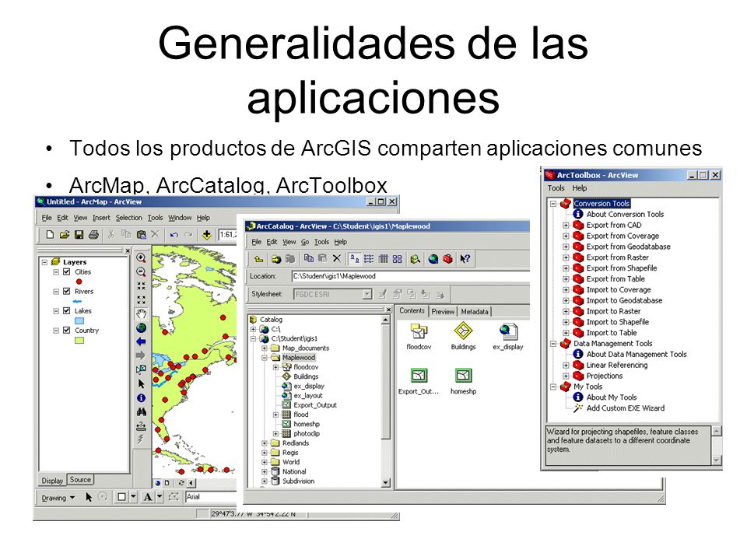Expand Export from CAD in ArcToolbox

tap(566, 225)
